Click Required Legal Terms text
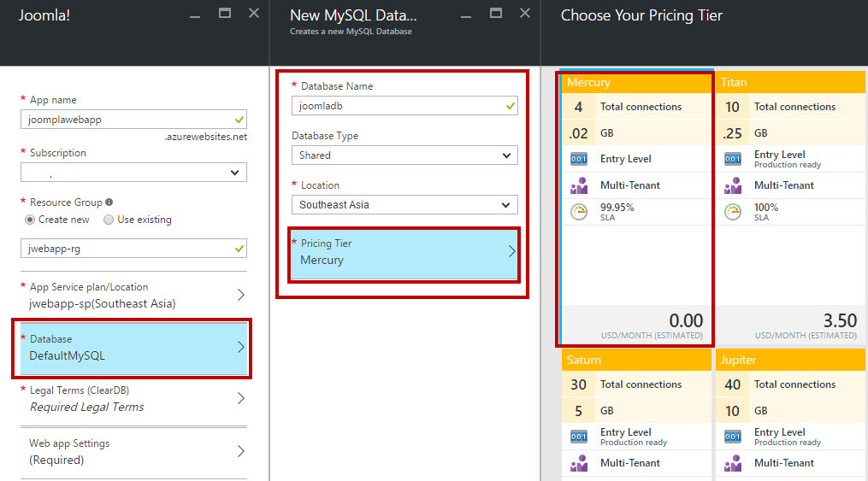 [x=87, y=408]
